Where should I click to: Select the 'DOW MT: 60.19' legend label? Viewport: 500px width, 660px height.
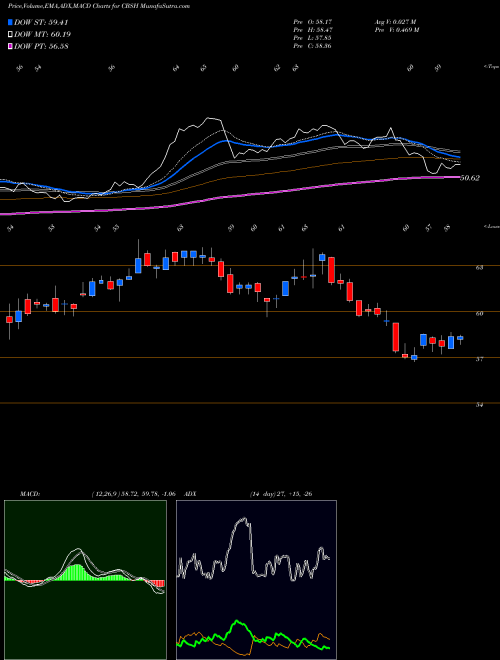tap(42, 35)
